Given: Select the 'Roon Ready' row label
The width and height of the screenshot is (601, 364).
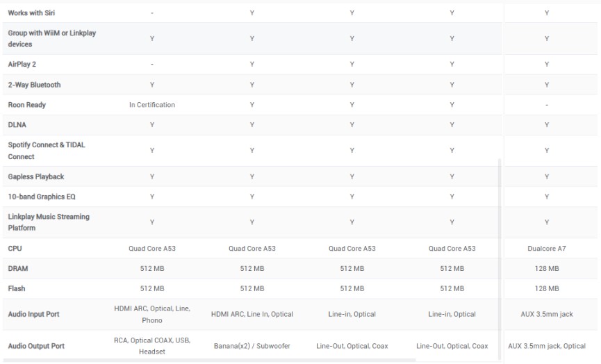Looking at the screenshot, I should pos(27,105).
